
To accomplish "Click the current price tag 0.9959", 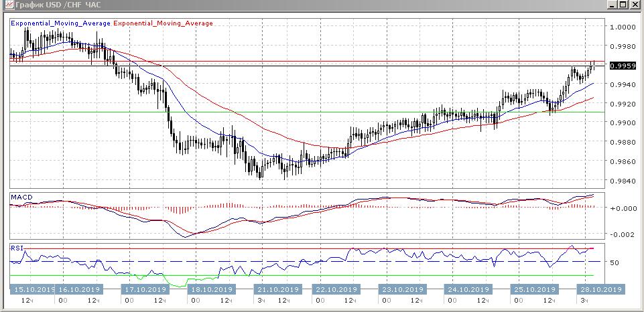I will pyautogui.click(x=623, y=66).
